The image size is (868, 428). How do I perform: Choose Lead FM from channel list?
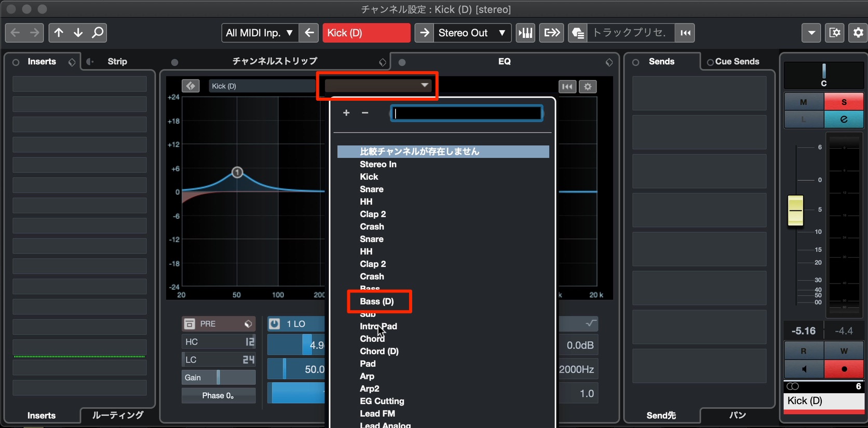(x=377, y=413)
